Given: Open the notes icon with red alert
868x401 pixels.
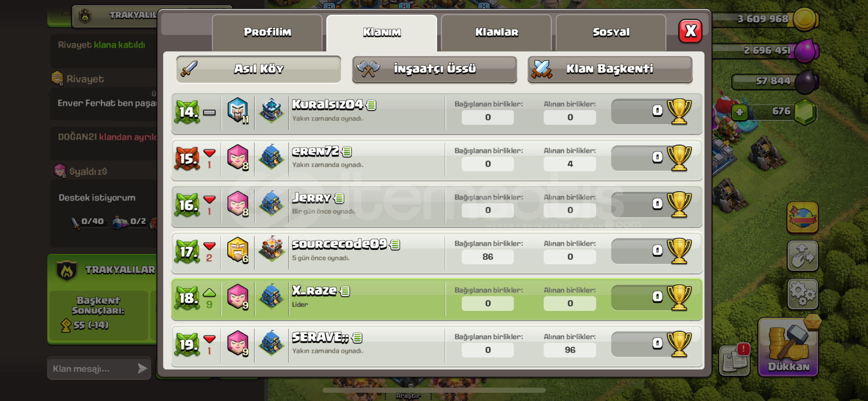Looking at the screenshot, I should click(x=735, y=359).
